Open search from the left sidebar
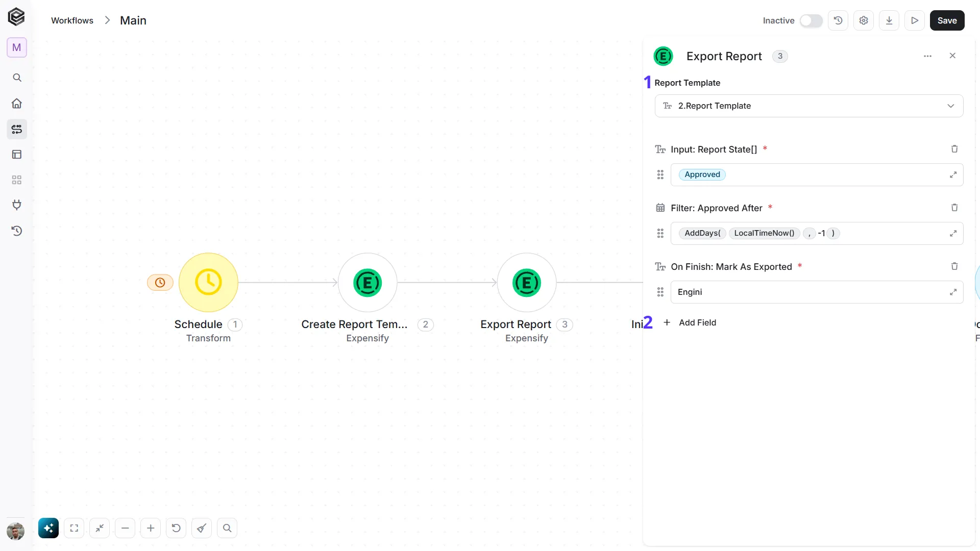The width and height of the screenshot is (980, 551). click(x=17, y=78)
